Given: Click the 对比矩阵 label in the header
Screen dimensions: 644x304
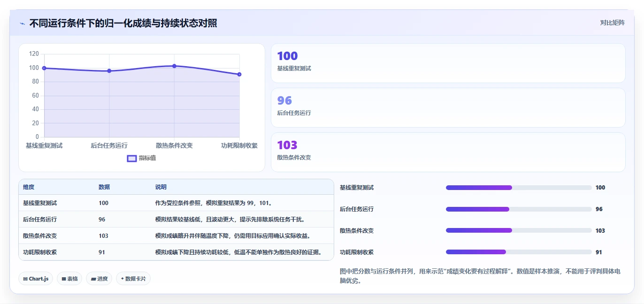Looking at the screenshot, I should (612, 23).
